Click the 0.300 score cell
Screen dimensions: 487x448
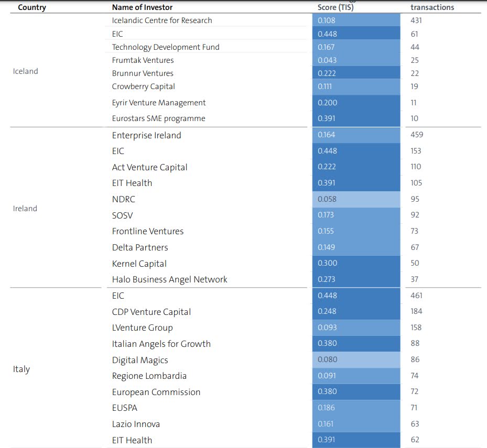point(356,263)
